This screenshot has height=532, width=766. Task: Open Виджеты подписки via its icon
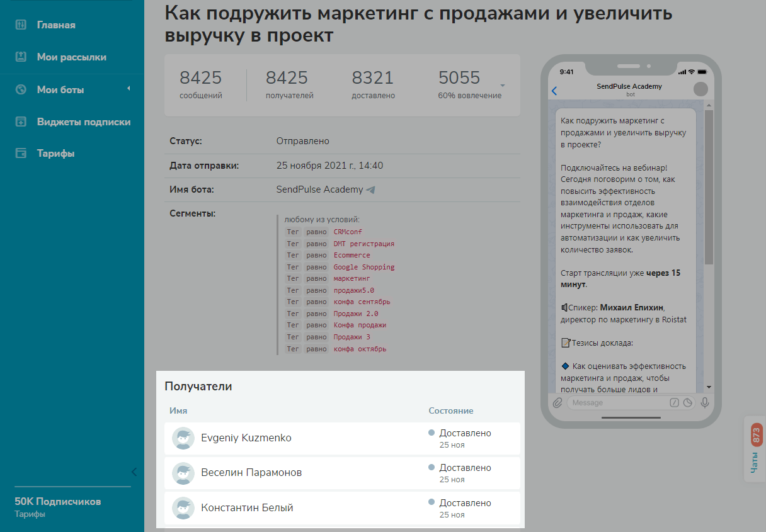[x=21, y=122]
